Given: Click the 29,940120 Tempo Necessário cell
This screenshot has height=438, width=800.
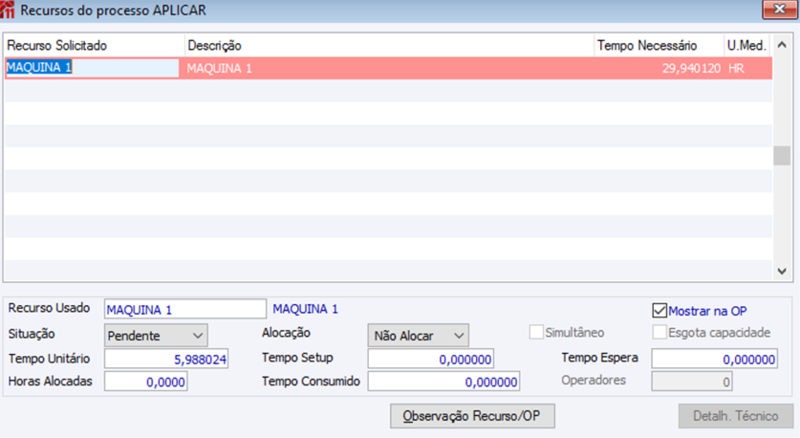Looking at the screenshot, I should 659,68.
